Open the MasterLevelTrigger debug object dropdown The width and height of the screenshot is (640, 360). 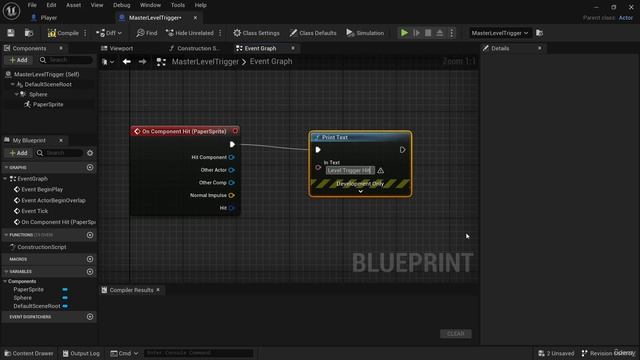500,33
